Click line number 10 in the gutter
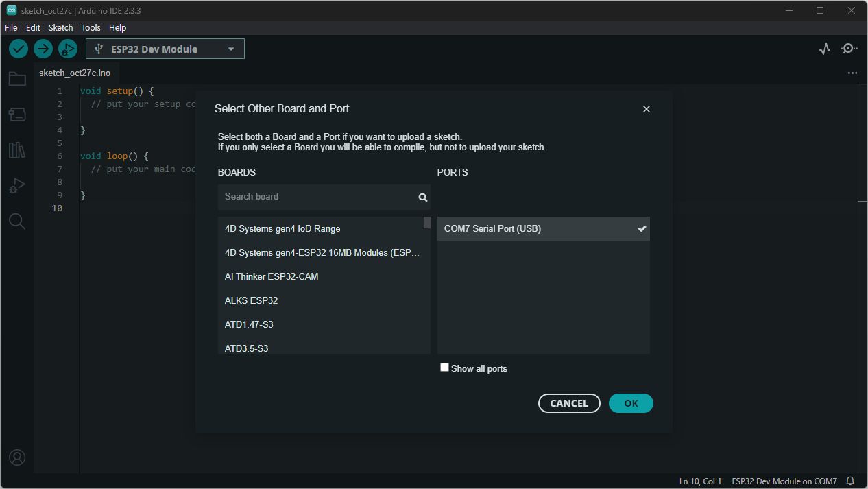The width and height of the screenshot is (868, 489). click(57, 208)
